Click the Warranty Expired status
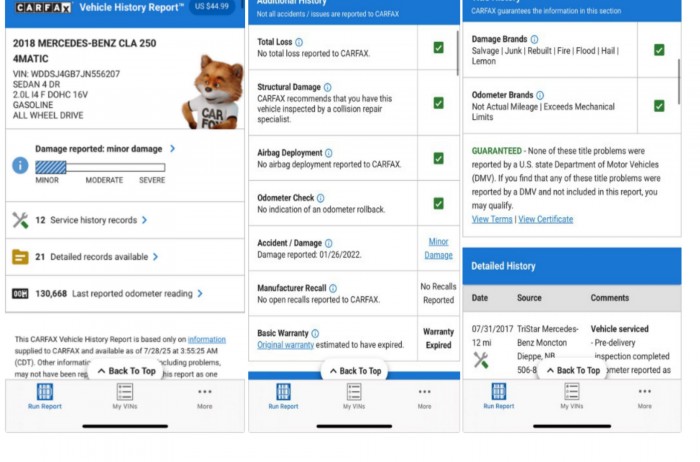The width and height of the screenshot is (700, 462). click(438, 338)
